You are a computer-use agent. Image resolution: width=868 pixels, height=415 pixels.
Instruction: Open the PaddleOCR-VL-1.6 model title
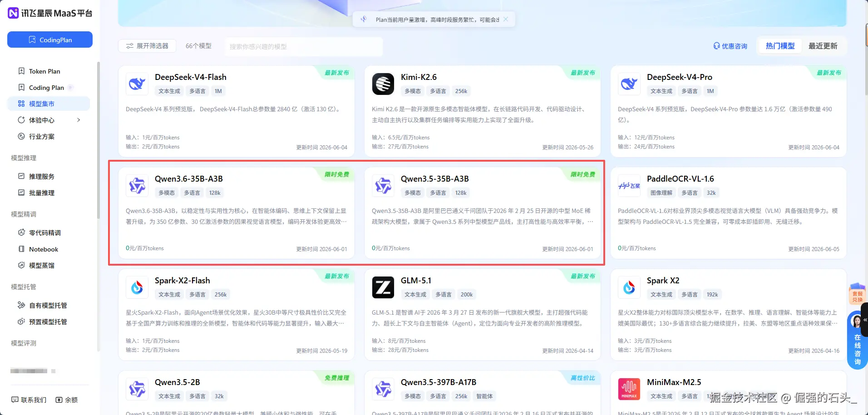click(681, 179)
